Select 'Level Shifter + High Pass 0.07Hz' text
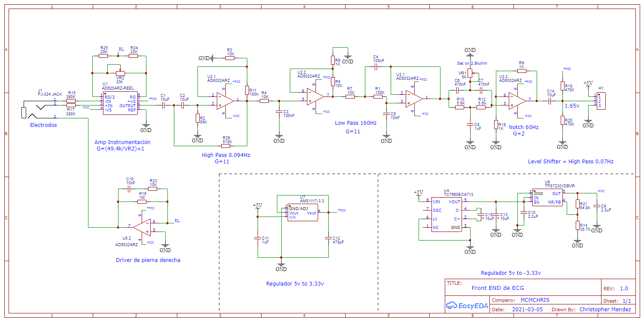Viewport: 644px width, 322px height. coord(571,162)
